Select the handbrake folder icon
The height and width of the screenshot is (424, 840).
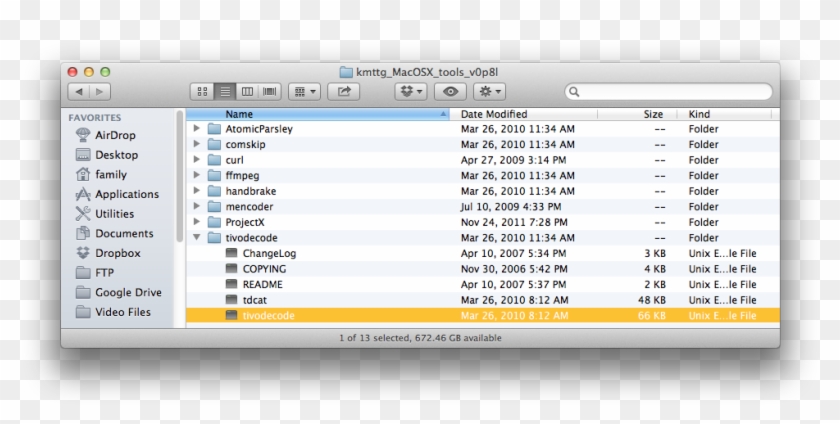pyautogui.click(x=214, y=191)
